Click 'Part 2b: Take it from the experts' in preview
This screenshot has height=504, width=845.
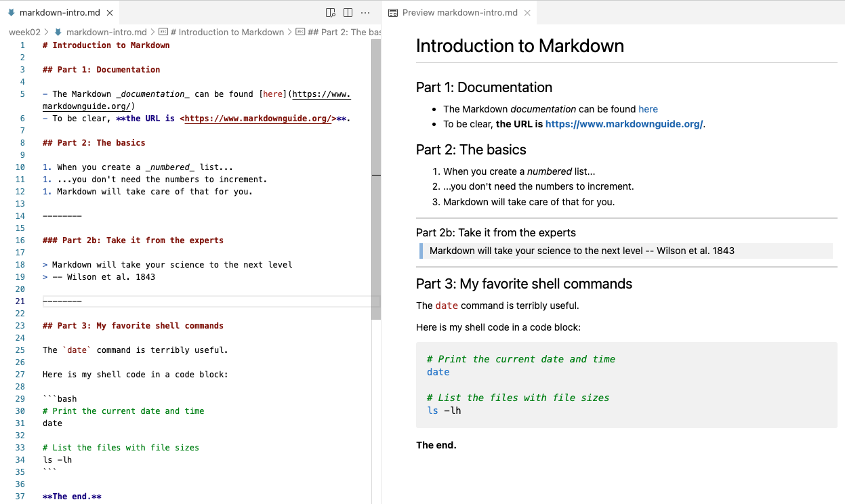496,232
